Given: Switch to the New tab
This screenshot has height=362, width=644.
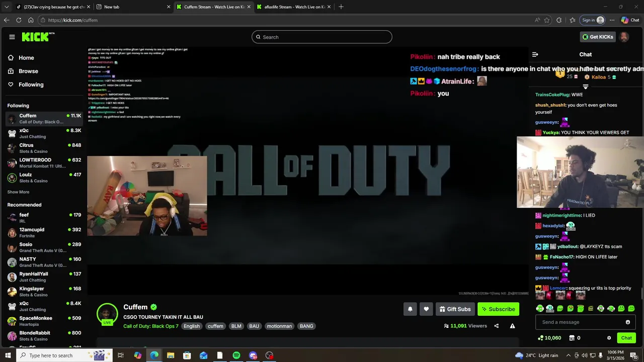Looking at the screenshot, I should (133, 7).
